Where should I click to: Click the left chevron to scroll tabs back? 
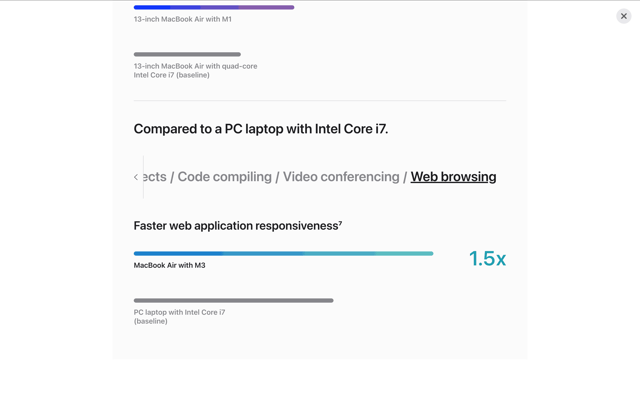[x=136, y=177]
